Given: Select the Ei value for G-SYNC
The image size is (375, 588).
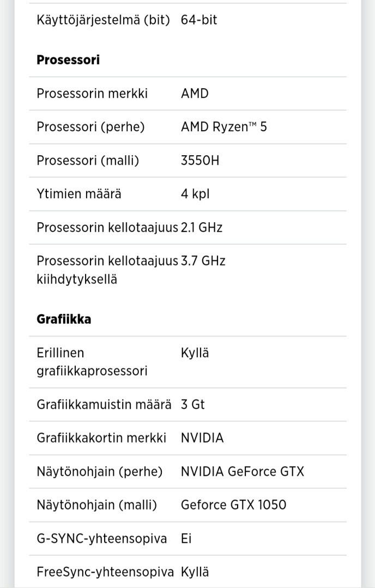Looking at the screenshot, I should coord(186,538).
